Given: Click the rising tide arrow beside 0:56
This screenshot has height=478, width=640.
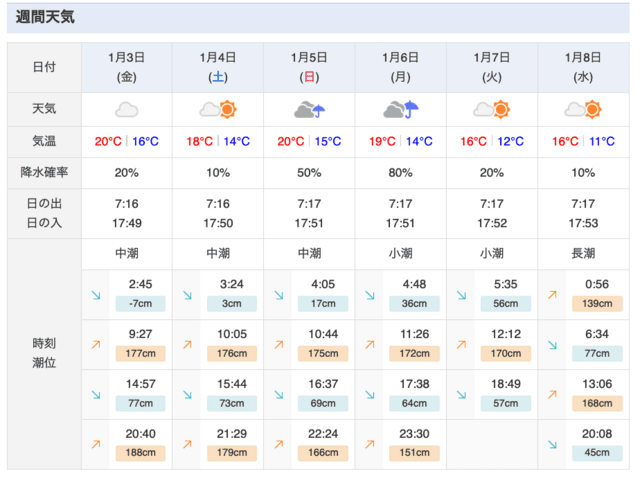Looking at the screenshot, I should tap(552, 296).
